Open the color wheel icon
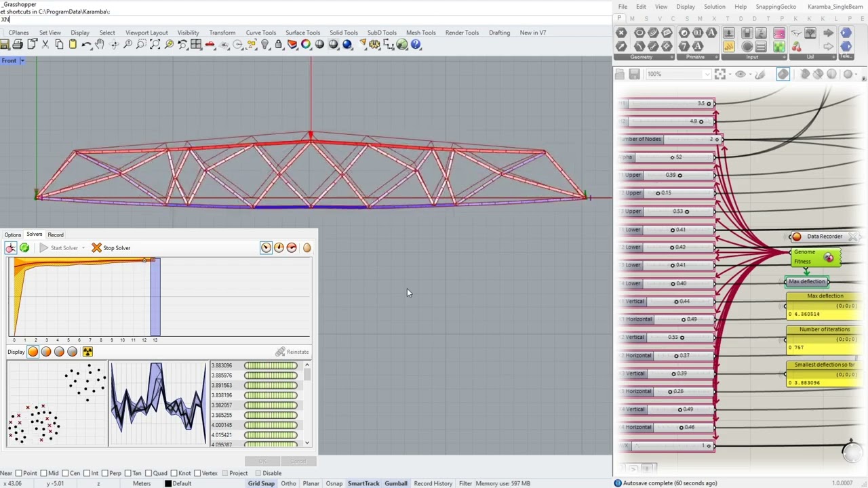Image resolution: width=868 pixels, height=488 pixels. pos(306,45)
